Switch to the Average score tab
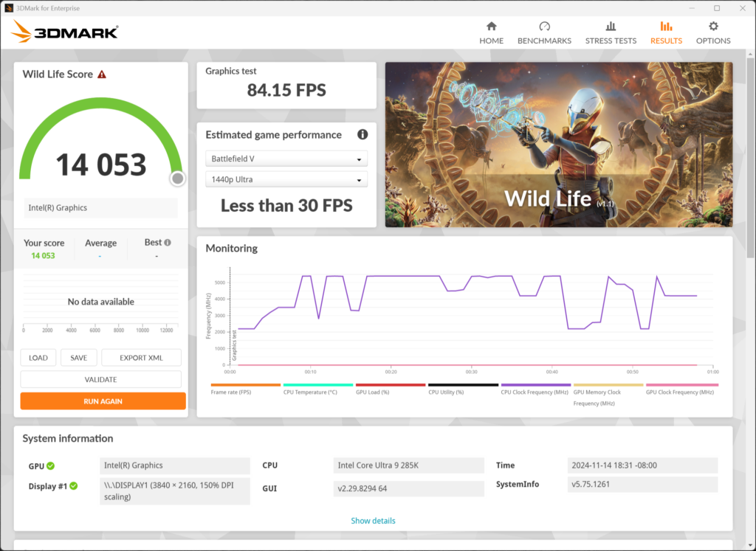The width and height of the screenshot is (756, 551). coord(101,243)
